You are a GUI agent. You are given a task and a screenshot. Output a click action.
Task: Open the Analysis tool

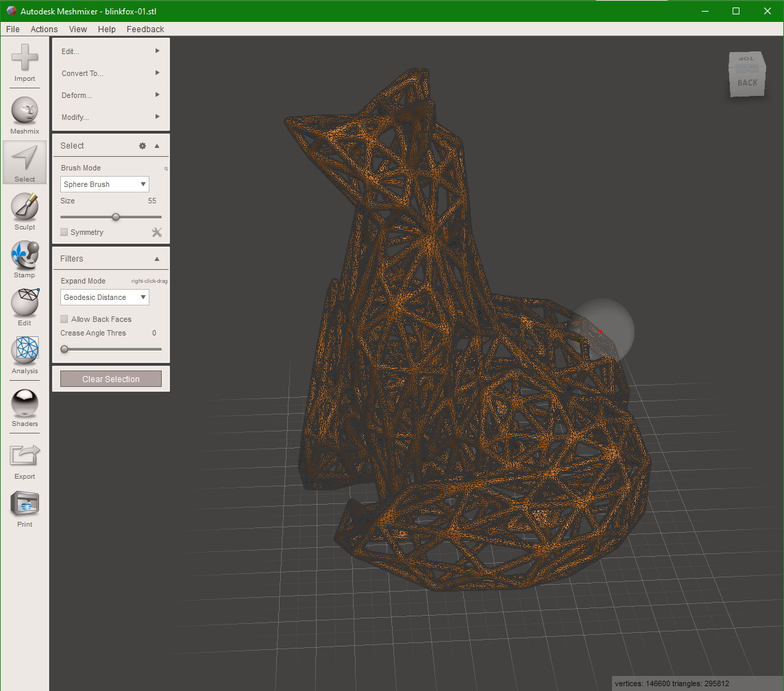click(x=25, y=355)
